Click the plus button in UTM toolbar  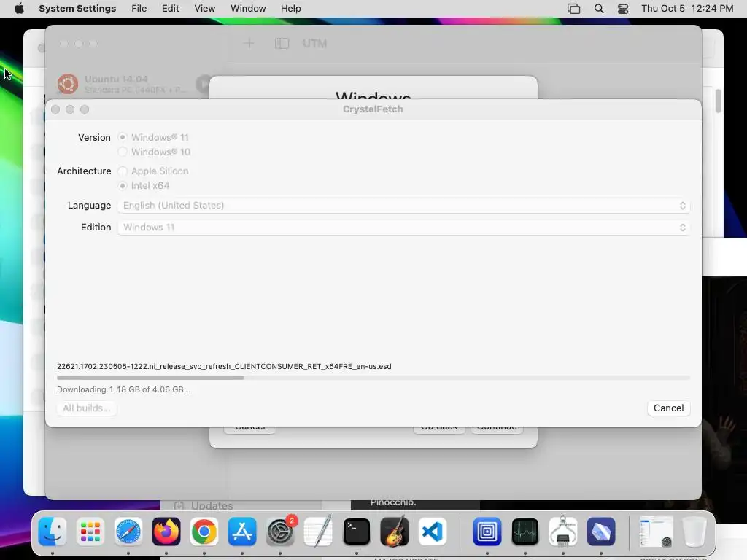[x=249, y=43]
